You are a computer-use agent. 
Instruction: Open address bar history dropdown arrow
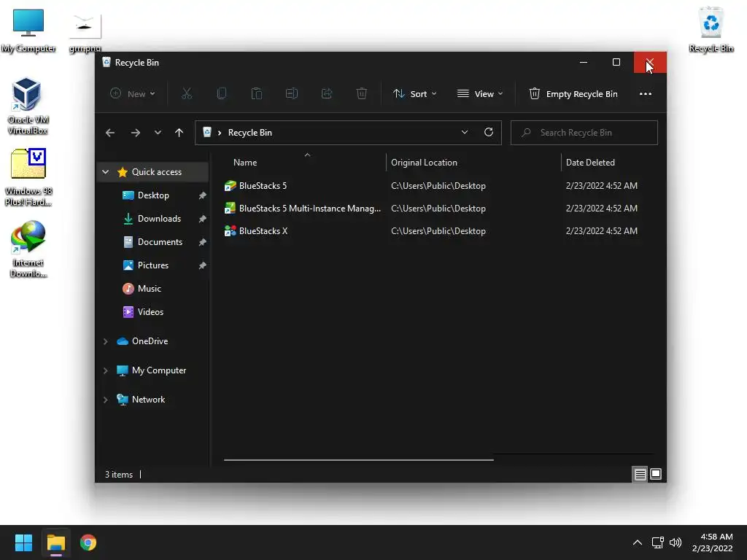(x=465, y=133)
